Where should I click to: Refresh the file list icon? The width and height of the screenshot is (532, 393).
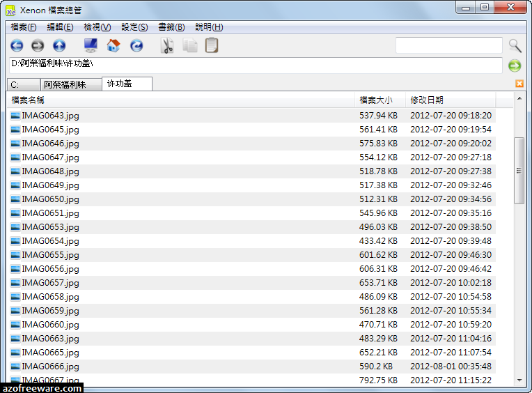pos(136,45)
